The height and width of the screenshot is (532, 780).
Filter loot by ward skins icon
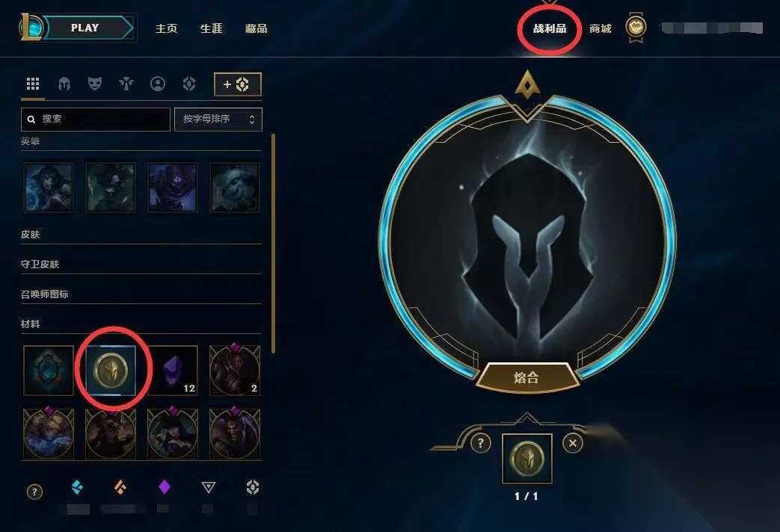tap(126, 84)
